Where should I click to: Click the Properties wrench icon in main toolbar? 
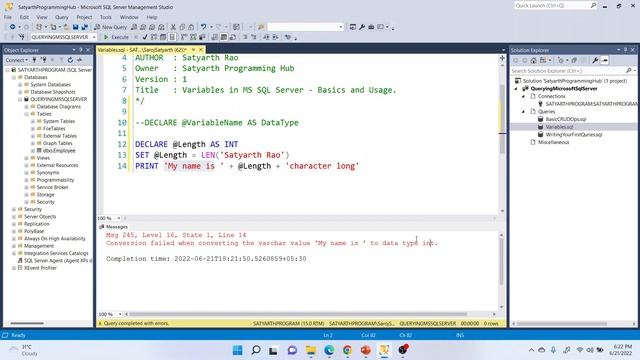[x=362, y=27]
